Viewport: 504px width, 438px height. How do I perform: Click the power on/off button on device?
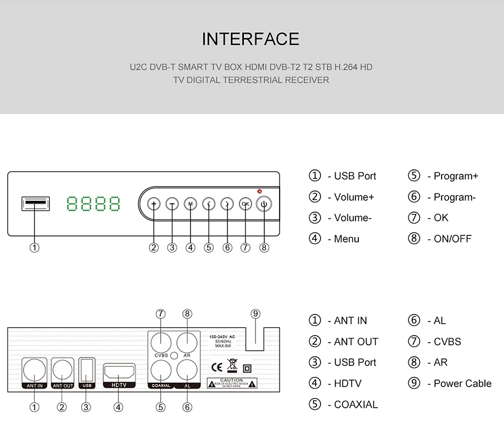coord(264,204)
